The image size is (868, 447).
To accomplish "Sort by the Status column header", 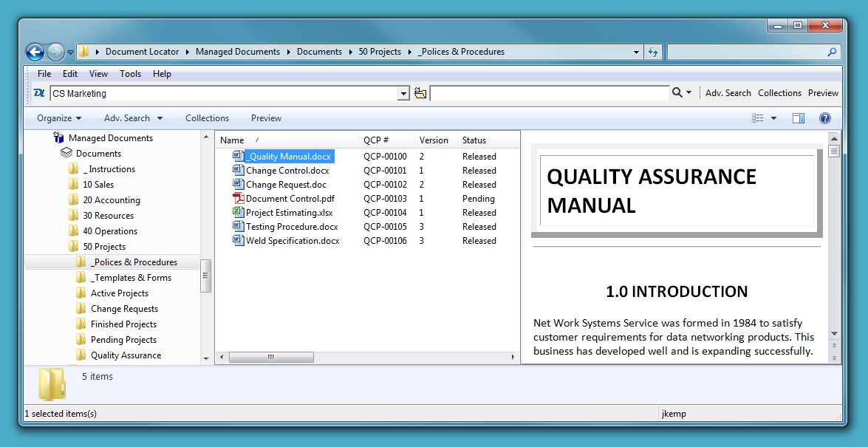I will coord(474,140).
